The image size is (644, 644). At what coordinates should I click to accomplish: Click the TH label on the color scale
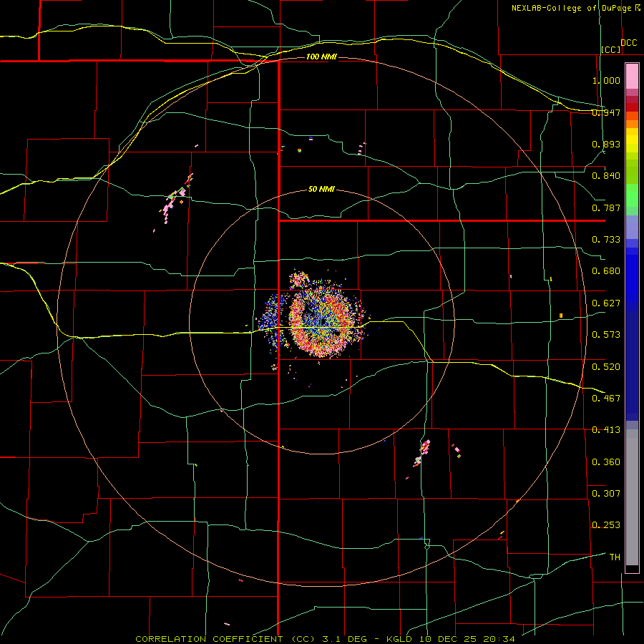coord(615,557)
